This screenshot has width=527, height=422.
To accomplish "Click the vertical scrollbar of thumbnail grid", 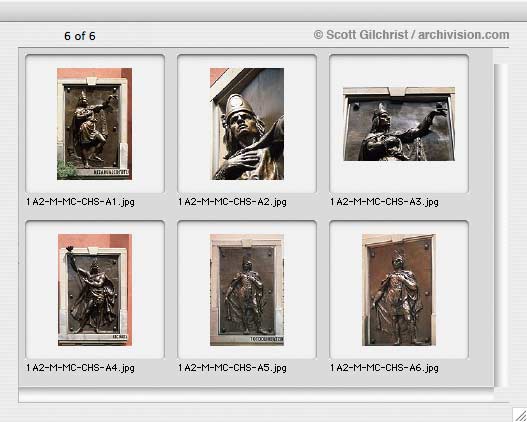I will [x=500, y=224].
